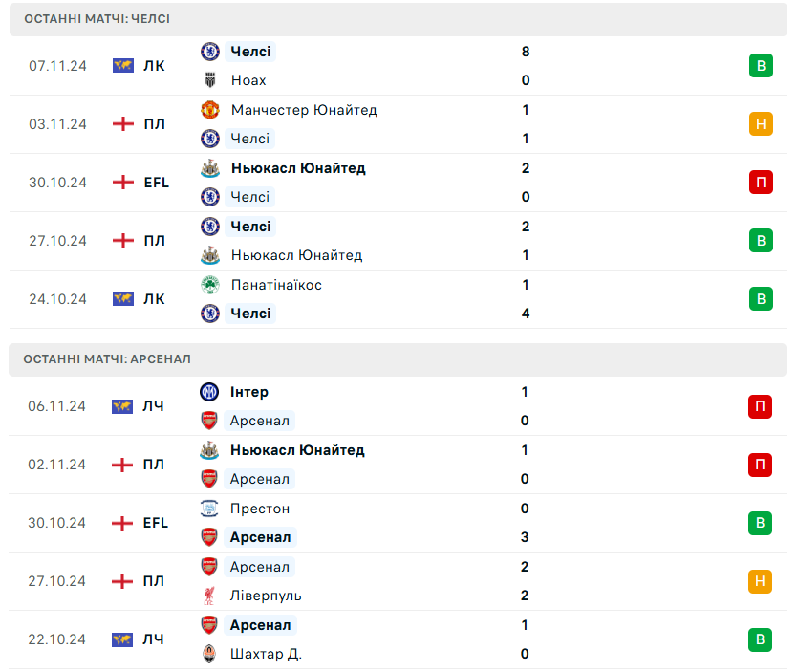The height and width of the screenshot is (672, 798).
Task: Open the Панатінаїкос team link
Action: point(276,285)
